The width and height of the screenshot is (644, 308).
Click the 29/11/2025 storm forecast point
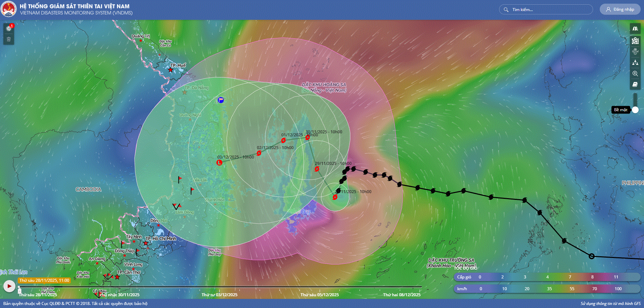(317, 169)
